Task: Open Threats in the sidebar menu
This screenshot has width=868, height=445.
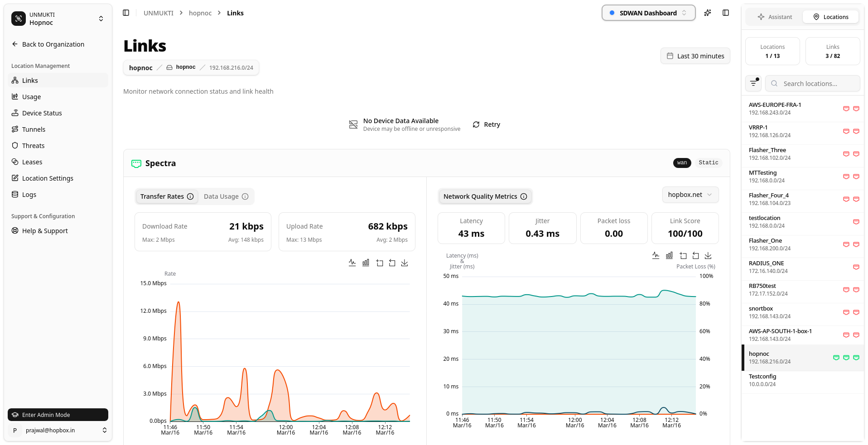Action: (33, 146)
